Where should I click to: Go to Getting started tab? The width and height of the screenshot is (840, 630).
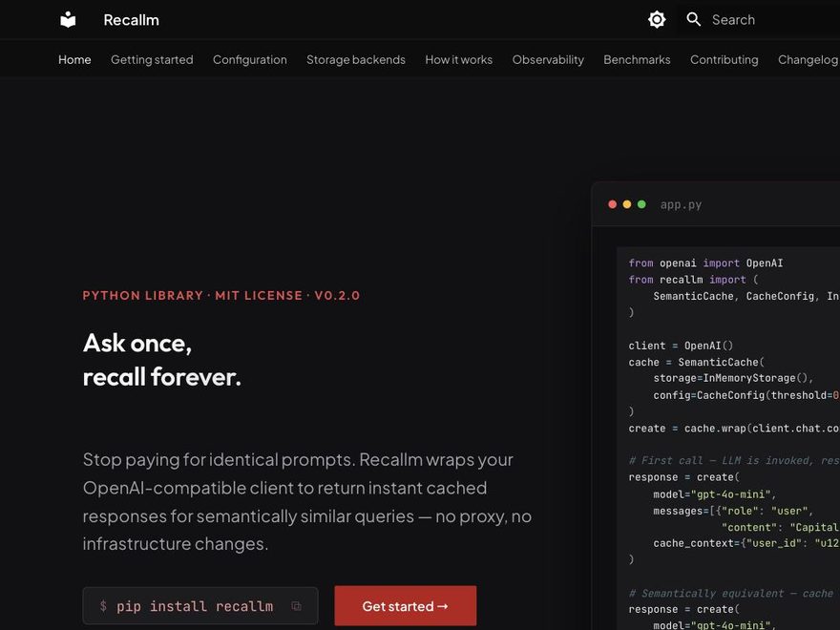(x=152, y=59)
